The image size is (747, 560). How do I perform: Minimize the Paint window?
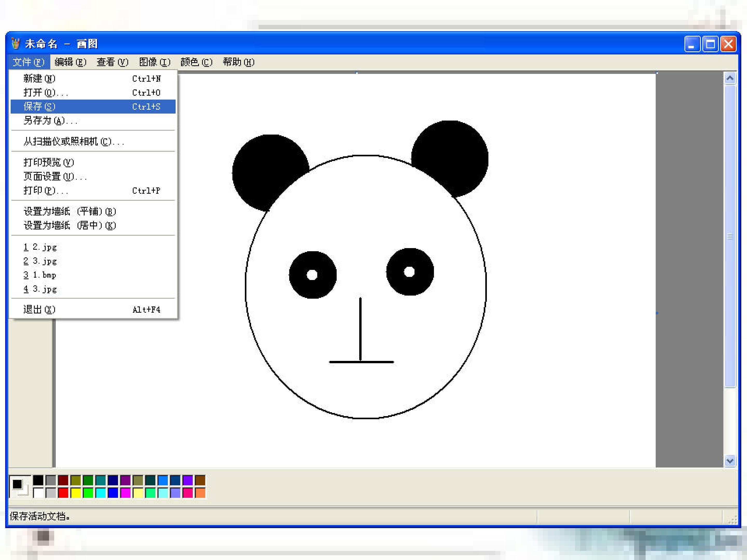[x=692, y=44]
